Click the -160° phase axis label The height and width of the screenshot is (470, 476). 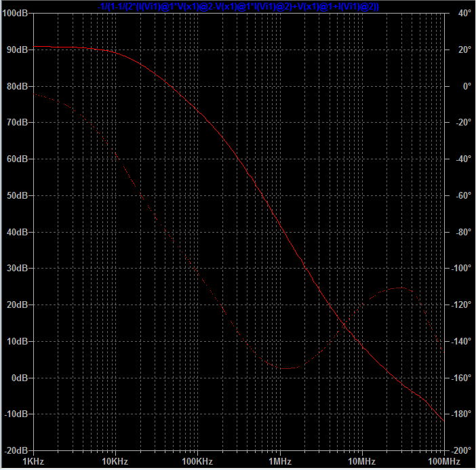[461, 378]
